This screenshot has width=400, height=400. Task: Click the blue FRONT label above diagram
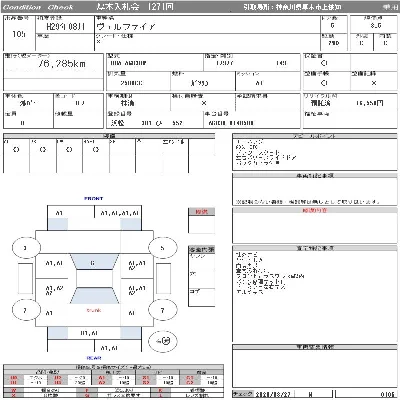tap(94, 198)
